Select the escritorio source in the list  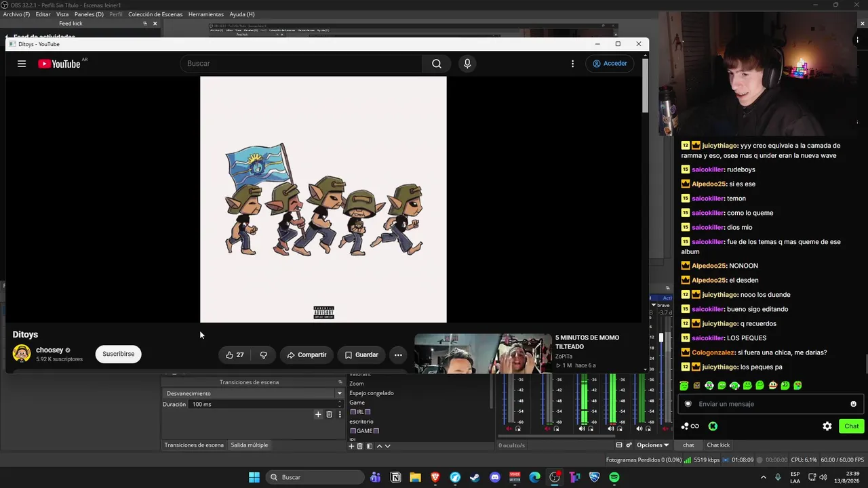click(x=361, y=422)
